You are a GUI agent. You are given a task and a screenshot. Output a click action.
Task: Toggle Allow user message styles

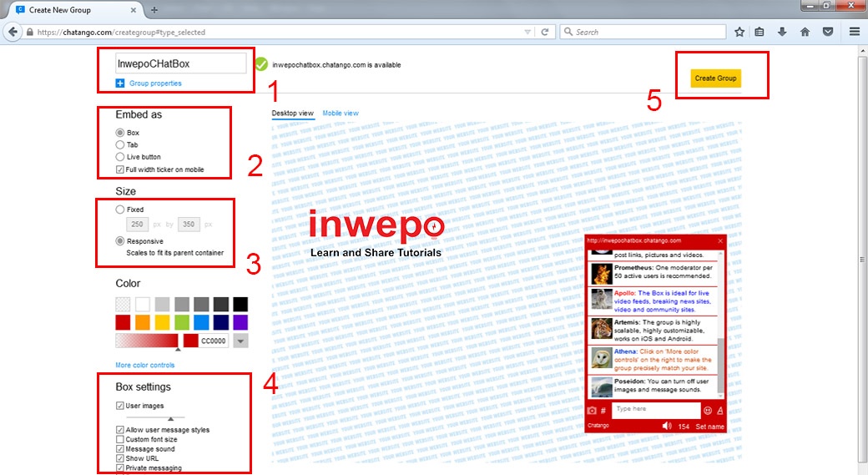[119, 430]
